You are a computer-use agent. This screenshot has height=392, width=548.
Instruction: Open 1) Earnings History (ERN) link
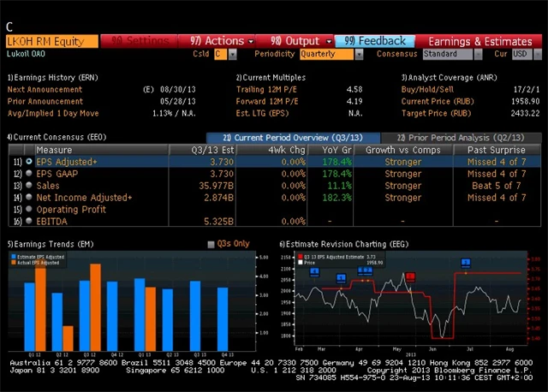tap(53, 78)
